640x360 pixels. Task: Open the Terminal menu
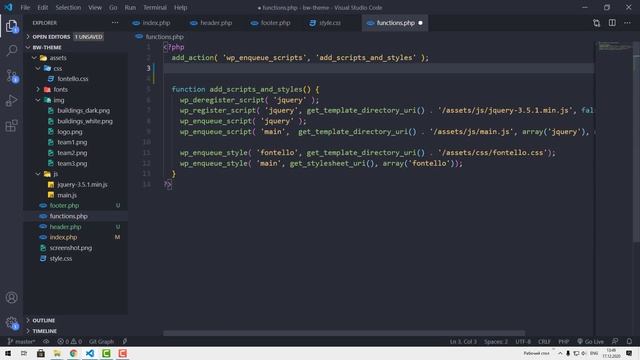(155, 7)
